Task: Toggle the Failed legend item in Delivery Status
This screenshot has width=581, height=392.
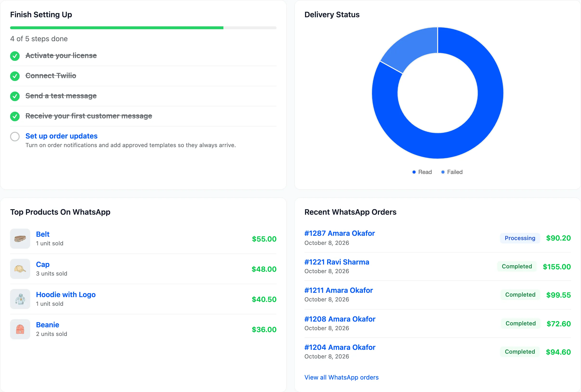Action: (x=452, y=172)
